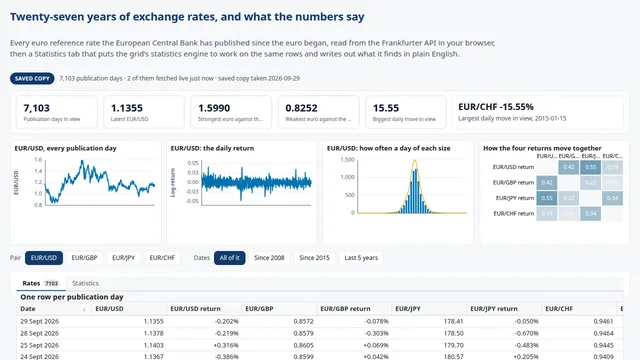This screenshot has height=360, width=640.
Task: Click the '25 Sept 2026' date cell
Action: pos(54,345)
